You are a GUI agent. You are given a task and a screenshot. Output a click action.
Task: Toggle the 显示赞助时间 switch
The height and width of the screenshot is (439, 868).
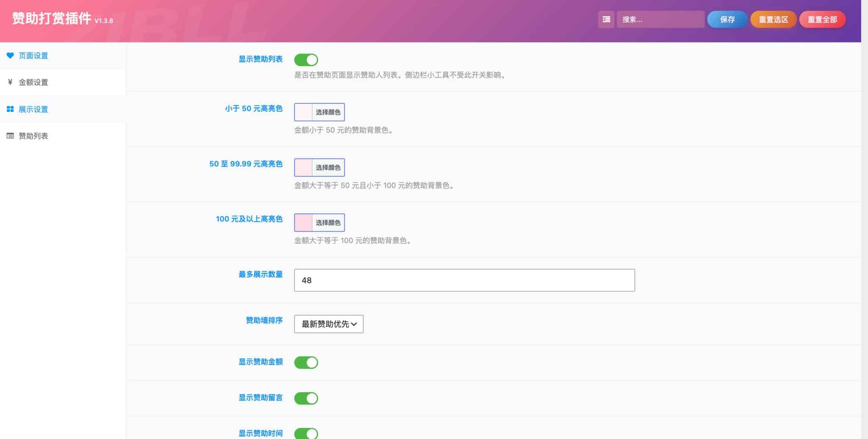[x=306, y=433]
